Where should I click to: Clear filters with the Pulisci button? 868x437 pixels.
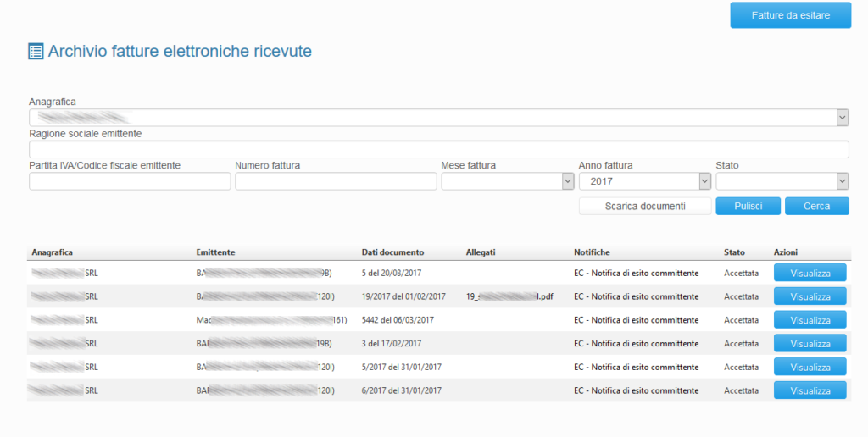748,207
